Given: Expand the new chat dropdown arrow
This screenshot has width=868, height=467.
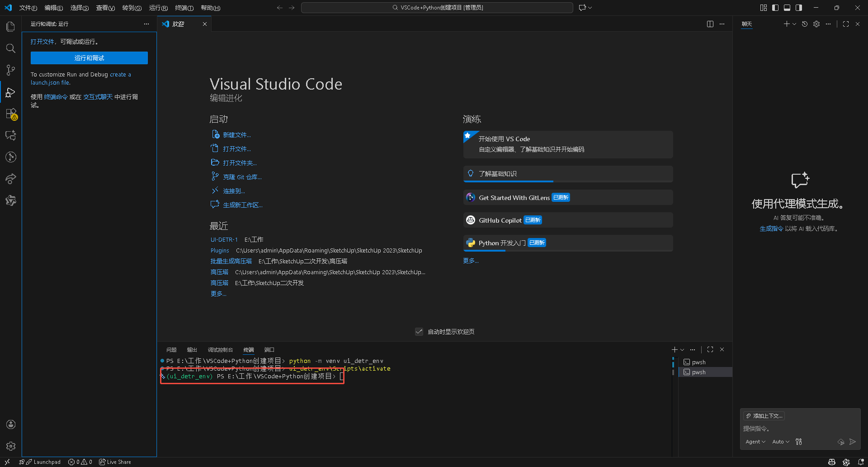Looking at the screenshot, I should [x=794, y=24].
